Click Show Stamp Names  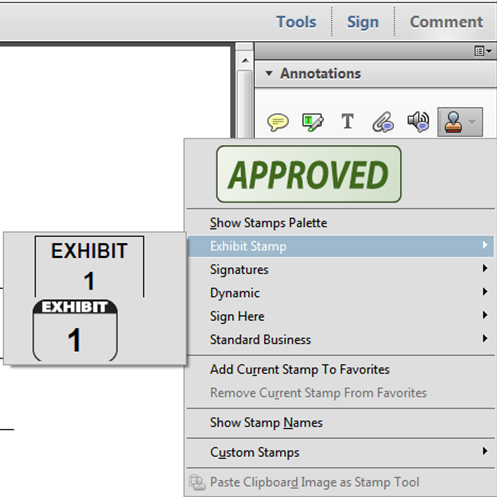pyautogui.click(x=340, y=423)
